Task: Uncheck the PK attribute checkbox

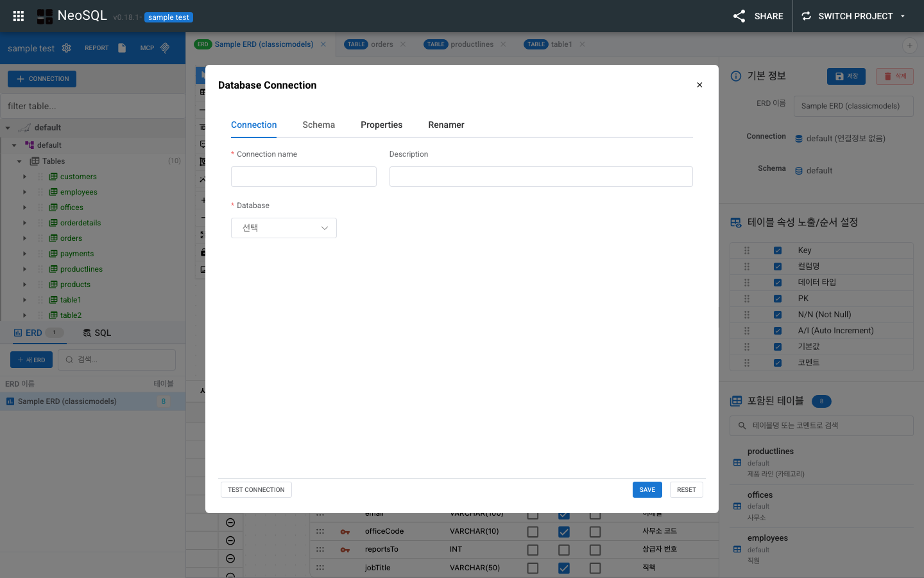Action: pos(778,298)
